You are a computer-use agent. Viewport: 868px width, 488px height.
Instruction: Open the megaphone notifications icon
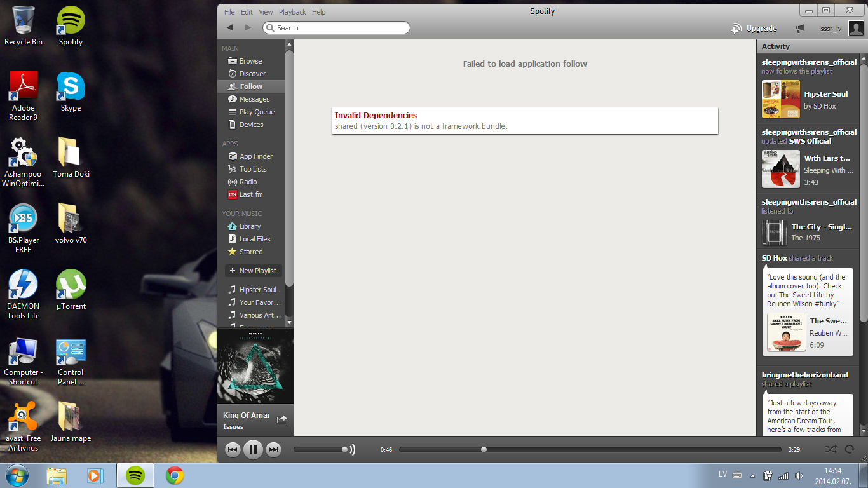pyautogui.click(x=799, y=28)
